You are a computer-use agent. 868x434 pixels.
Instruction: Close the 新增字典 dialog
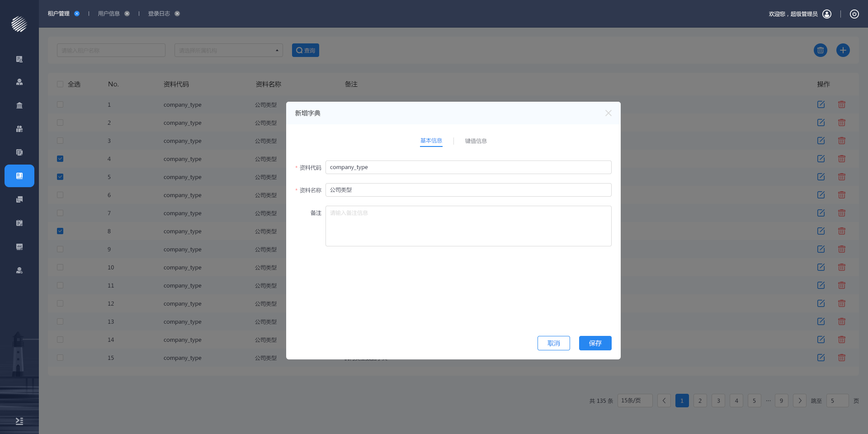click(x=608, y=113)
